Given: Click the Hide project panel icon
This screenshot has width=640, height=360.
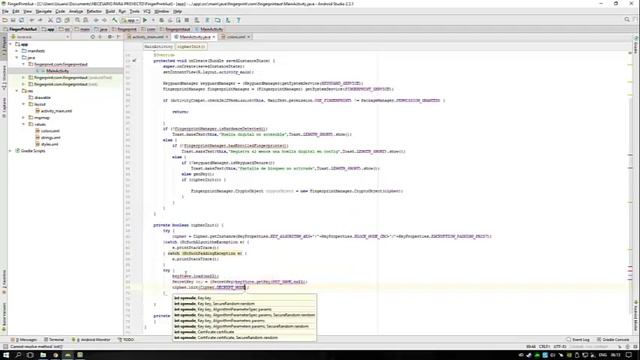Looking at the screenshot, I should [118, 37].
